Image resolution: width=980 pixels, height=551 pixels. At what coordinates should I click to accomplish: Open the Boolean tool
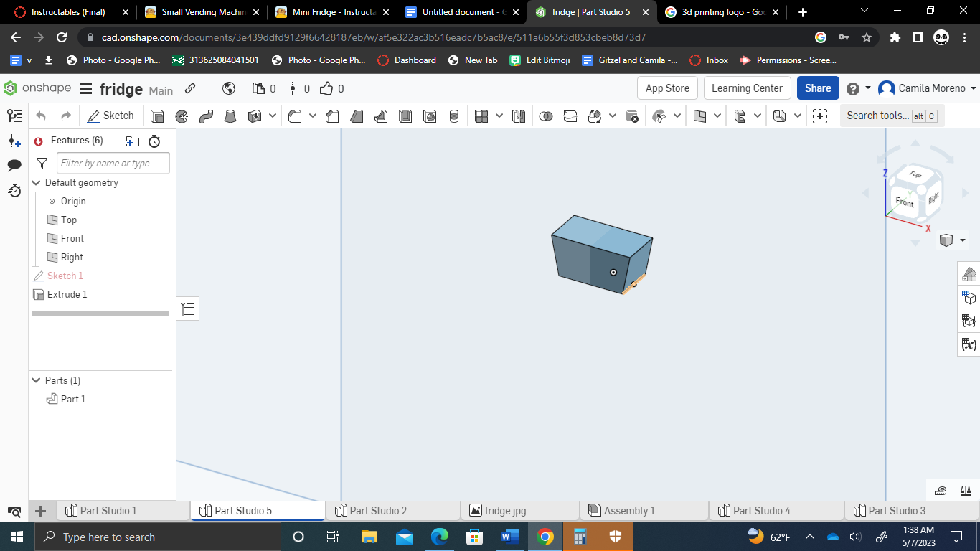click(547, 116)
